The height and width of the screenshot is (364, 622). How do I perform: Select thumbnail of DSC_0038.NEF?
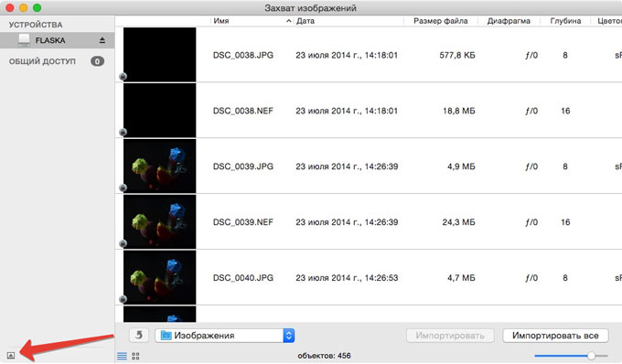coord(159,111)
